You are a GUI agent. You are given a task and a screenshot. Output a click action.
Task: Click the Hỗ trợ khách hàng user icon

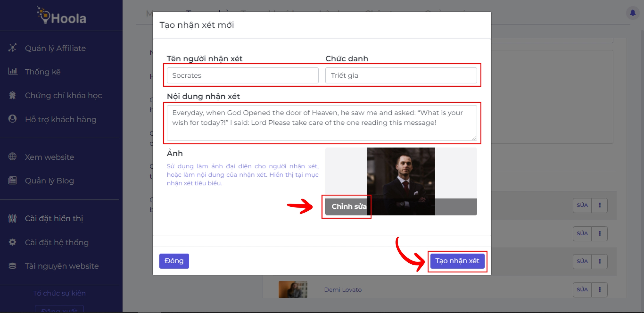coord(12,119)
